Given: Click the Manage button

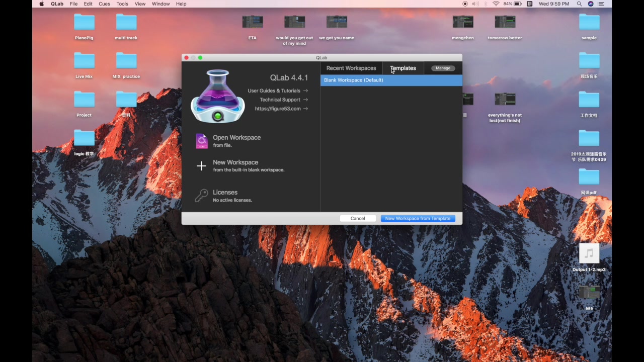Looking at the screenshot, I should tap(443, 68).
